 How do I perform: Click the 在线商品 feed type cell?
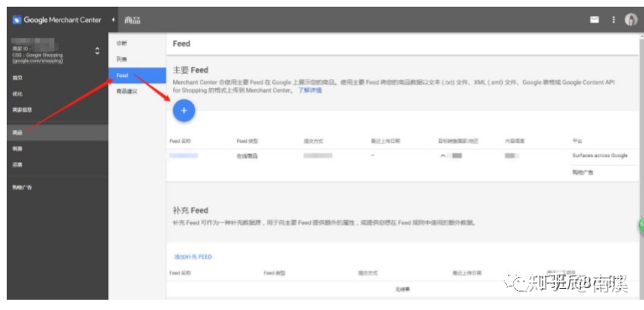[247, 156]
